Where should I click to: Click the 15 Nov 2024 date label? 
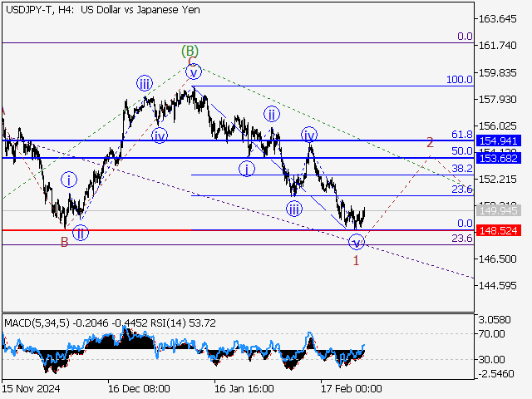[x=32, y=388]
